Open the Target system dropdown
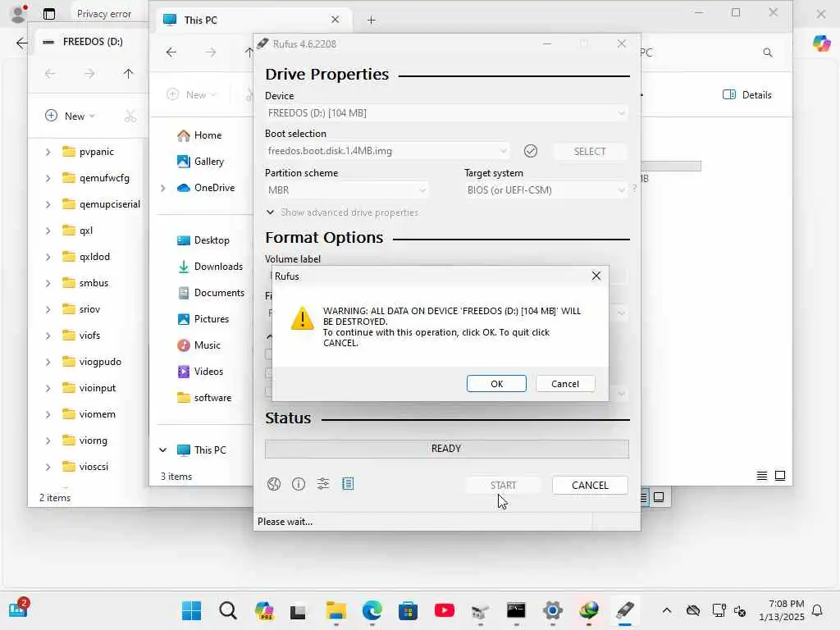The width and height of the screenshot is (840, 630). click(x=546, y=190)
